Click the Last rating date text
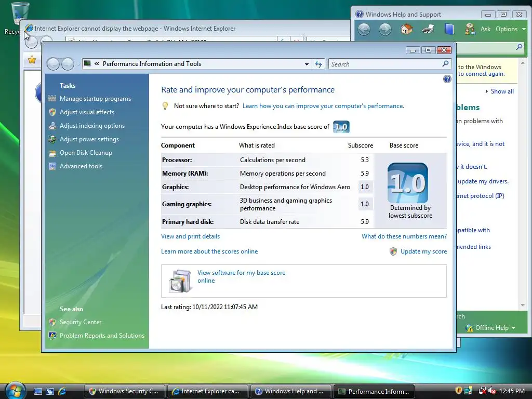Viewport: 532px width, 399px height. [x=209, y=307]
